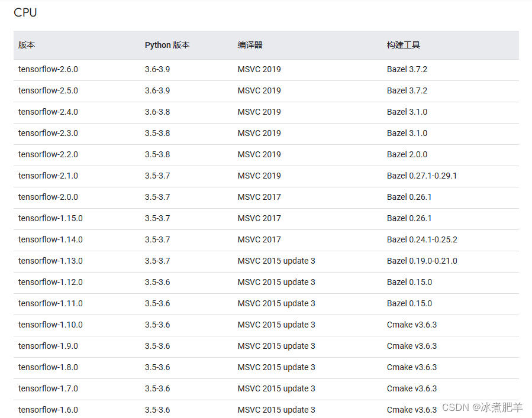
Task: Click the Bazel 0.27.1-0.29.1 cell
Action: (x=422, y=176)
